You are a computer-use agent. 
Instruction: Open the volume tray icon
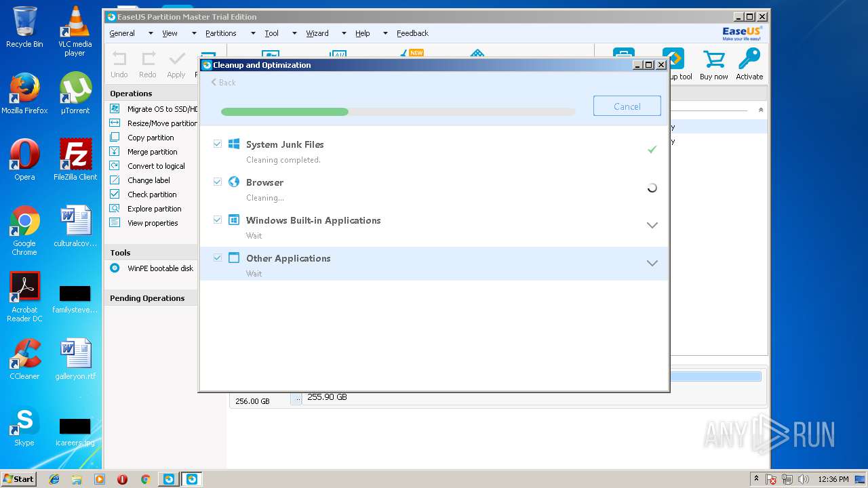[803, 479]
